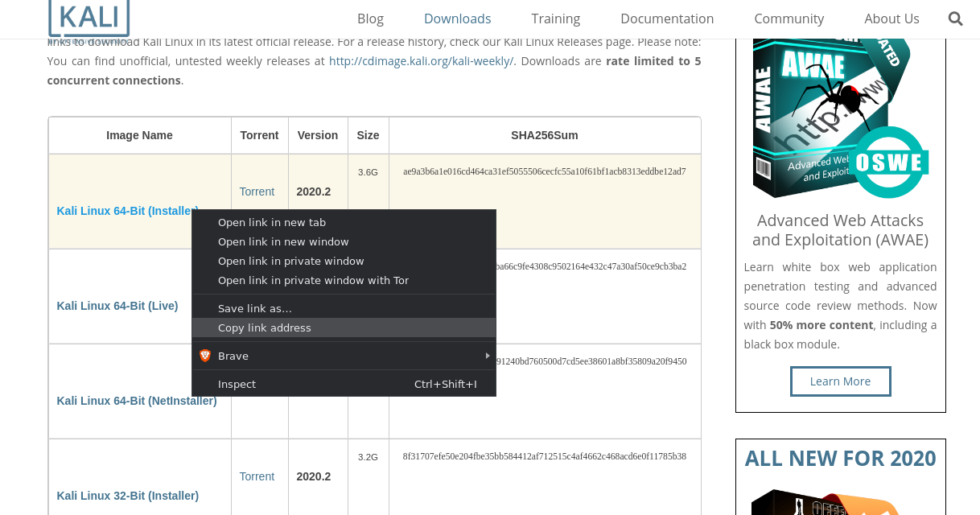This screenshot has height=515, width=980.
Task: Click the 'Size' column header
Action: [368, 135]
